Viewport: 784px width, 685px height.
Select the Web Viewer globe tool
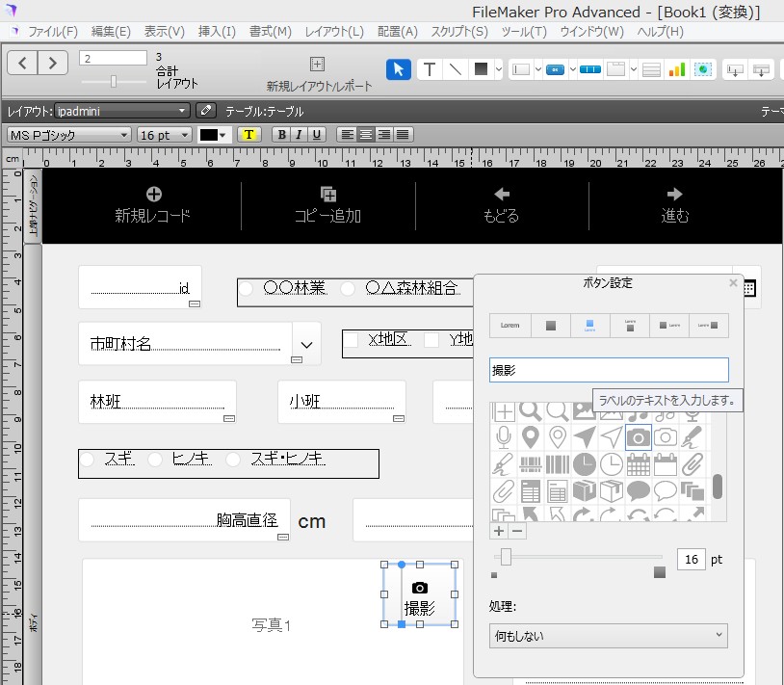point(703,69)
